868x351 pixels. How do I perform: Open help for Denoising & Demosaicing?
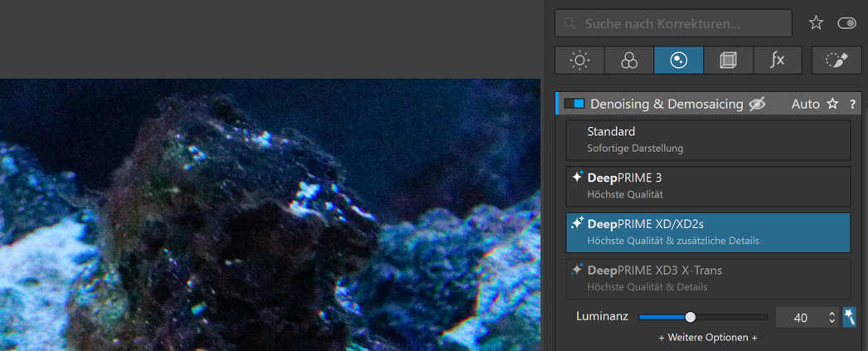click(852, 104)
